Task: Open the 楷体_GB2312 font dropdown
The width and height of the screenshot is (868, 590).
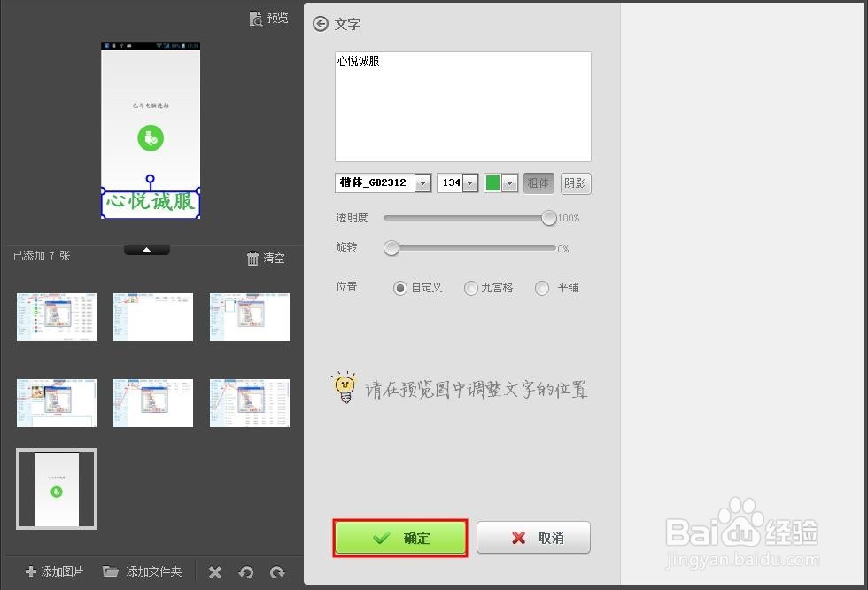Action: coord(422,182)
